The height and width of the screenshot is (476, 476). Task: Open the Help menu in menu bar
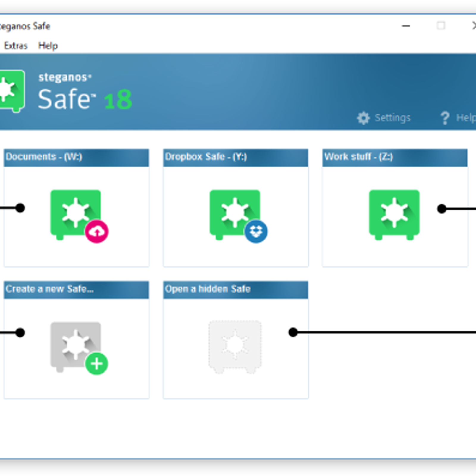48,46
